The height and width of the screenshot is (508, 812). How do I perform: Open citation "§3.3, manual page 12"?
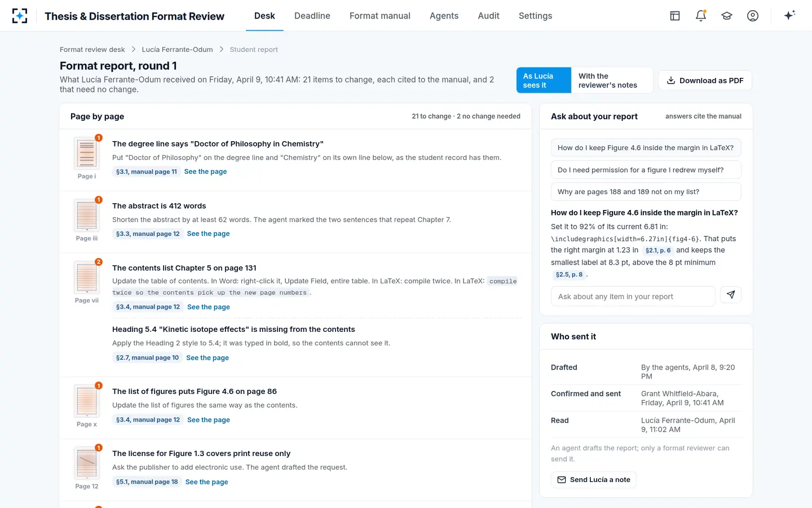[x=148, y=234]
